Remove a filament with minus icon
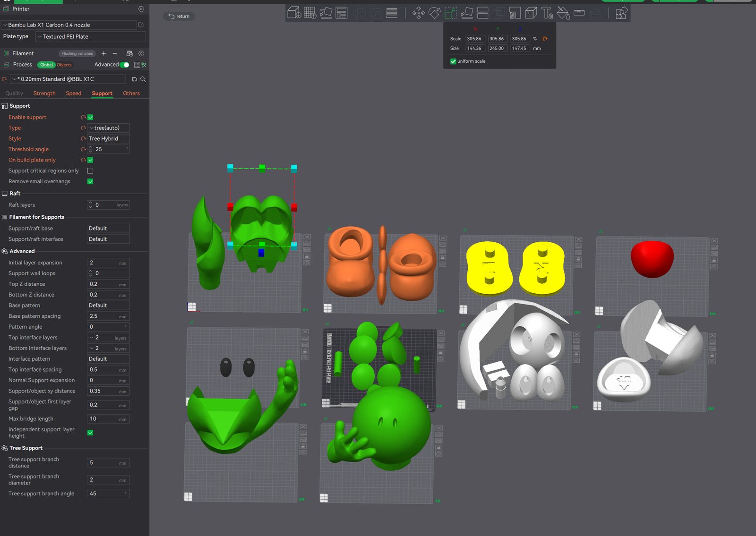This screenshot has width=756, height=536. [115, 53]
